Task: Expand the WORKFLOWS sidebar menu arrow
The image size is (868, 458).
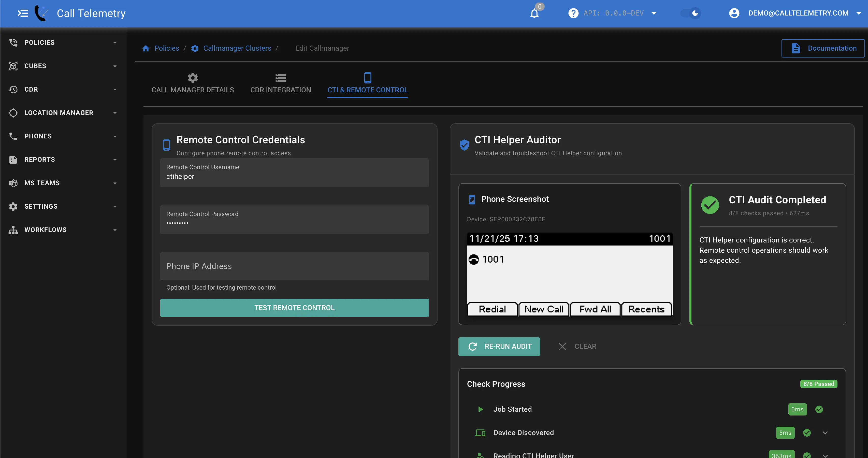Action: pos(115,230)
